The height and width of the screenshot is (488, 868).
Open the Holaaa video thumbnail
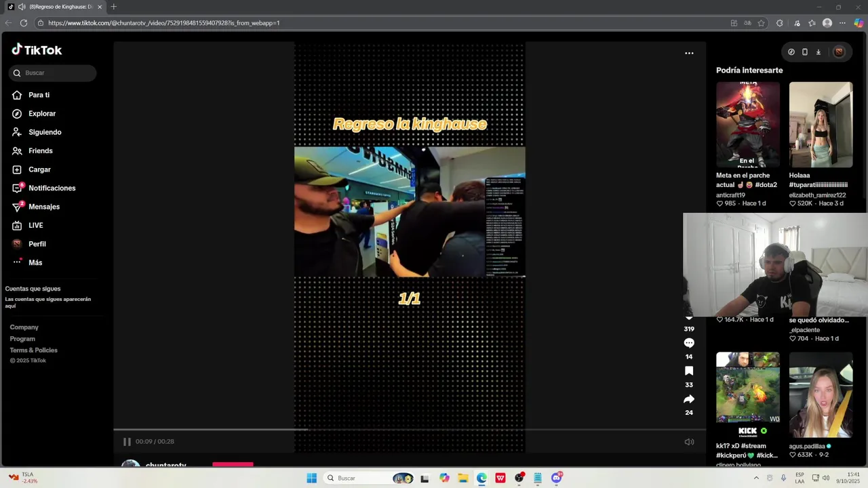click(821, 125)
